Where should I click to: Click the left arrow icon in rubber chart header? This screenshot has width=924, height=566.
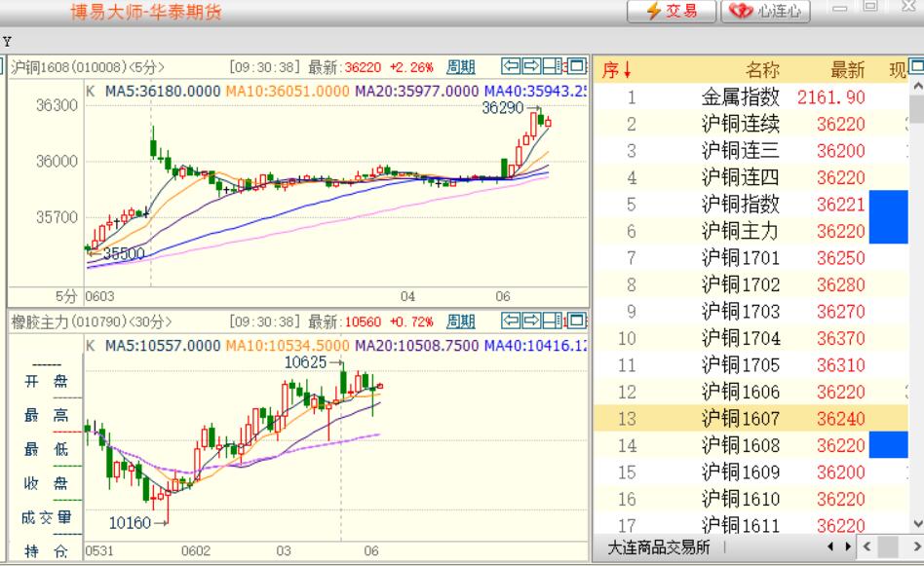(x=511, y=321)
